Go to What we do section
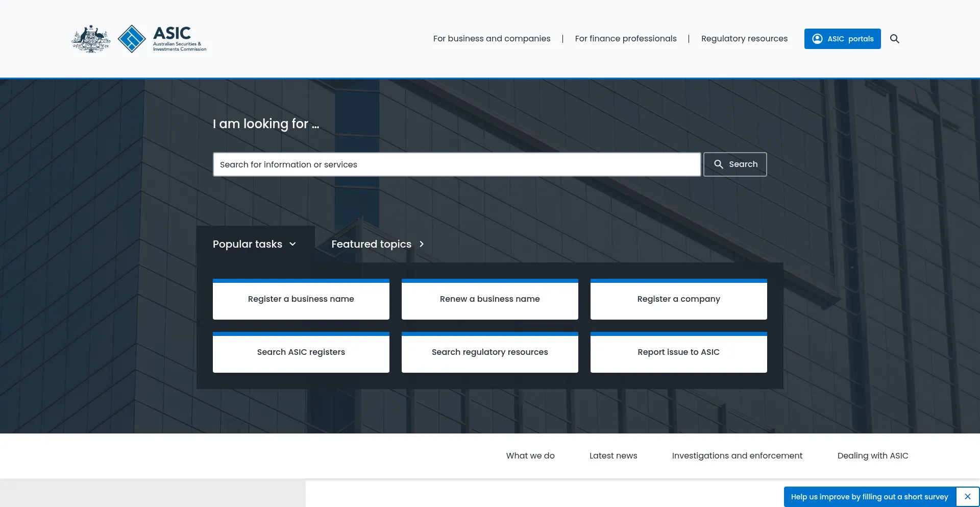This screenshot has width=980, height=507. click(x=530, y=455)
